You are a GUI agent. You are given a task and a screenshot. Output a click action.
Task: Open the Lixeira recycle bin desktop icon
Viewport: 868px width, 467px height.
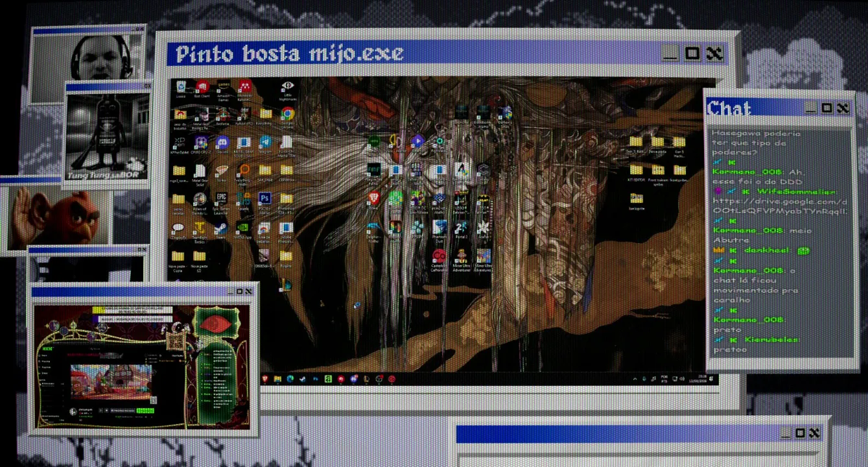coord(180,88)
